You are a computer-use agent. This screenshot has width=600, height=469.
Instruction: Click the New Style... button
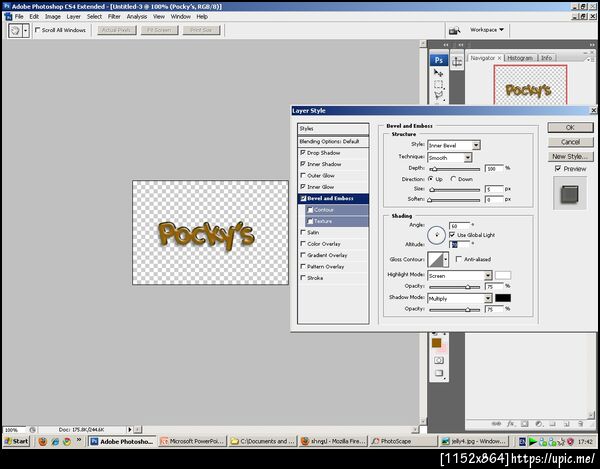[570, 156]
